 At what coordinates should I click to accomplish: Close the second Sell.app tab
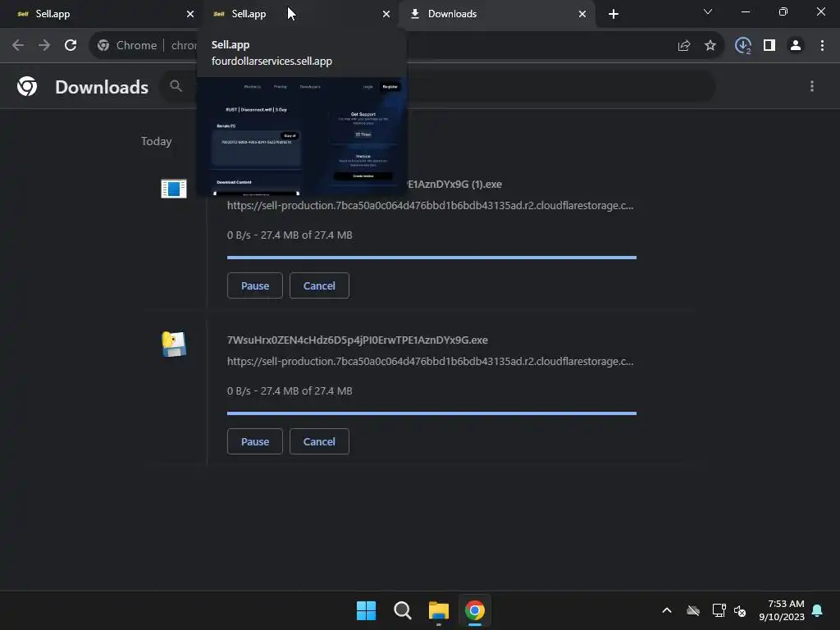click(386, 14)
